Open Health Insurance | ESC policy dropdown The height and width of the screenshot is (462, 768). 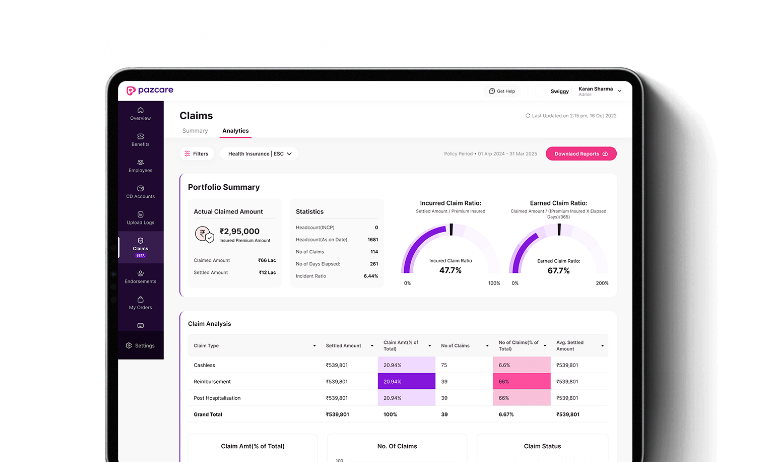[259, 153]
